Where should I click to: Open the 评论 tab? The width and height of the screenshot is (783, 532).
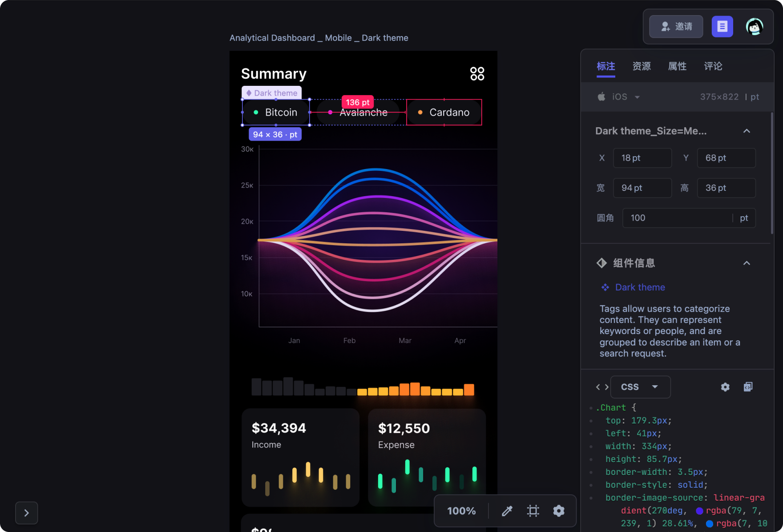click(x=713, y=66)
